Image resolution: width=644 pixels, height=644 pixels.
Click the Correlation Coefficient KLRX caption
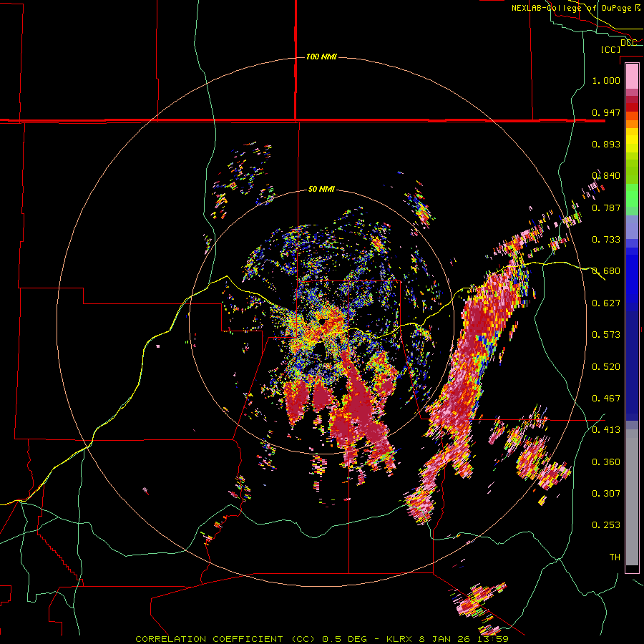pyautogui.click(x=322, y=639)
